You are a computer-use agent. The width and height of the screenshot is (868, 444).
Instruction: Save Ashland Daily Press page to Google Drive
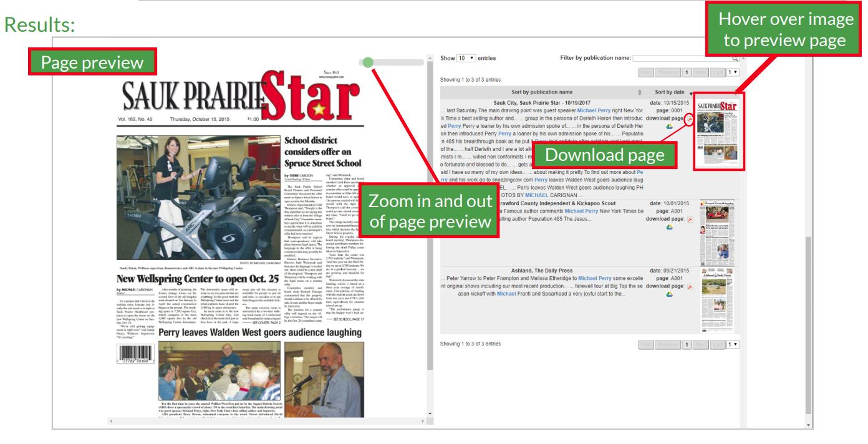click(x=669, y=295)
